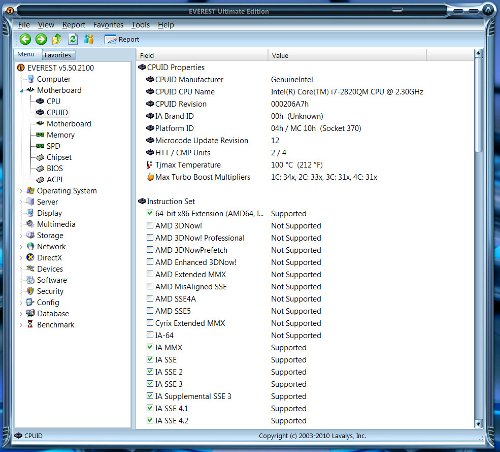
Task: Click the vertical scrollbar up arrow
Action: [x=478, y=53]
